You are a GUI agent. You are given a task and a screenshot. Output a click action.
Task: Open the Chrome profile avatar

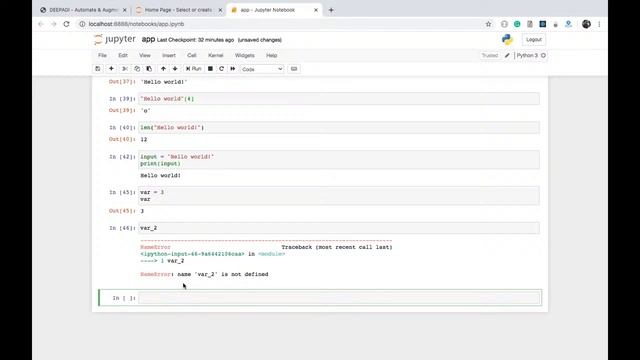(x=586, y=24)
